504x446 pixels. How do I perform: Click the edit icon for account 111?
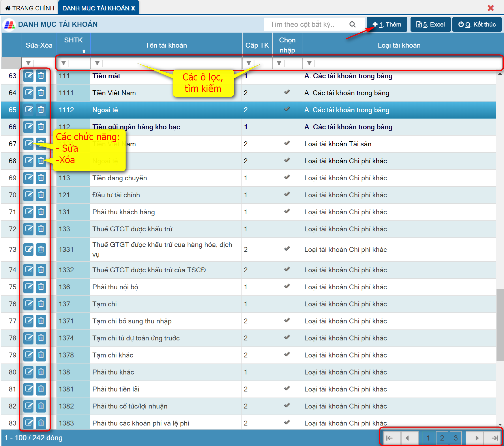point(29,76)
